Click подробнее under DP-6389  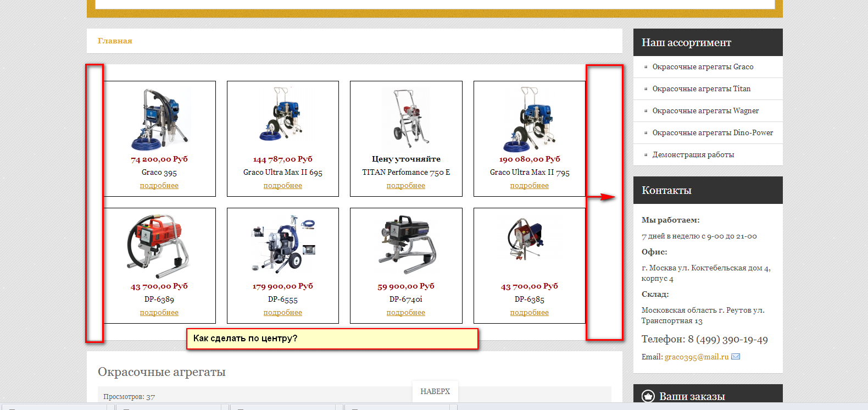coord(159,313)
